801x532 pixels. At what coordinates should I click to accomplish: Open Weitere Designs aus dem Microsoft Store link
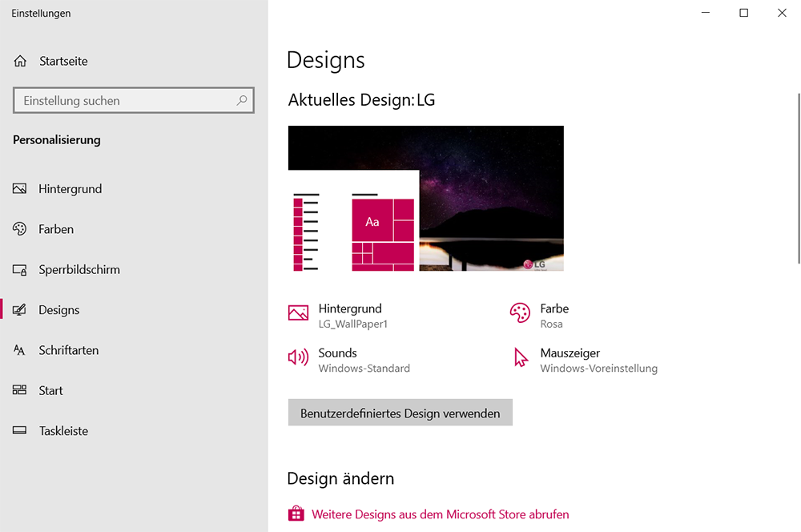tap(440, 514)
